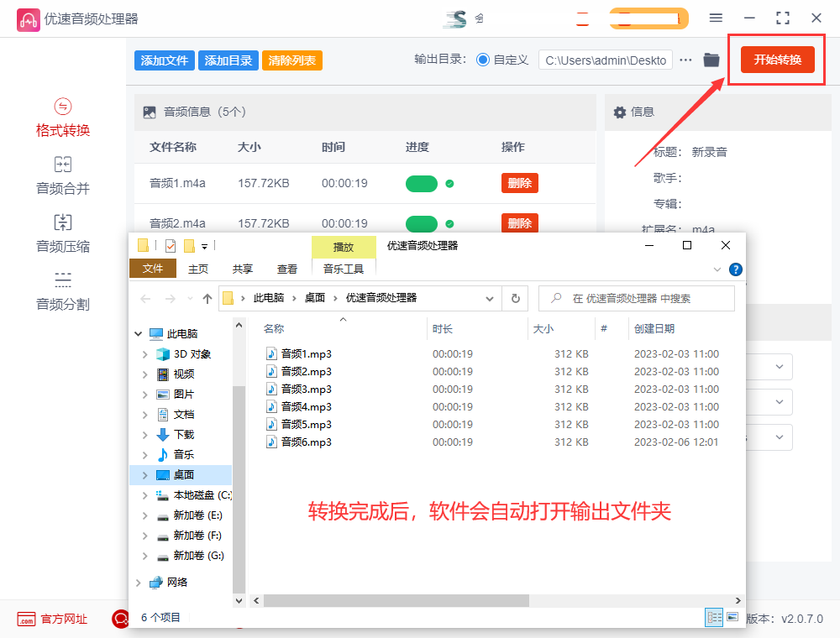Switch Explorer to details view toggle

click(714, 617)
